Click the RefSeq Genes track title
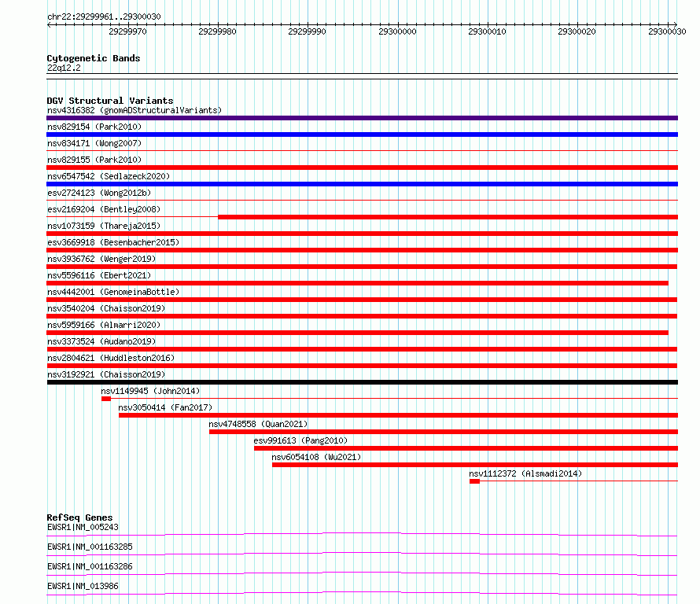Viewport: 700px width, 604px height. pos(79,517)
